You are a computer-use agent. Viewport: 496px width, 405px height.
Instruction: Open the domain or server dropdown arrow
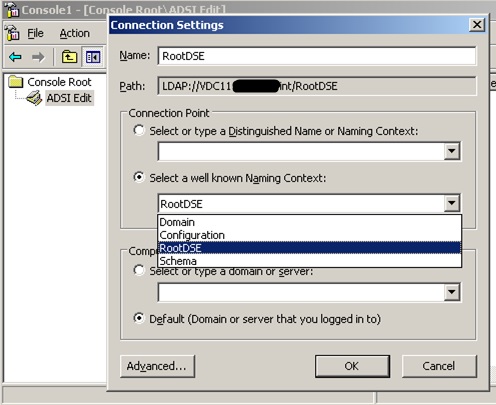tap(452, 292)
